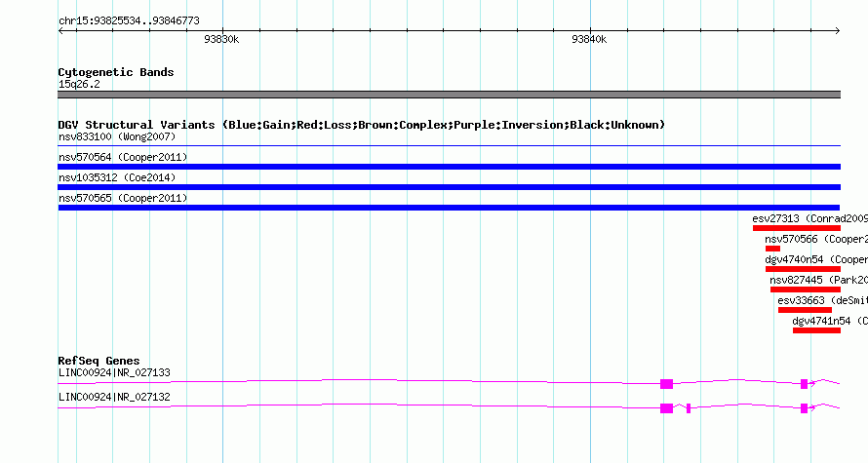The height and width of the screenshot is (463, 868).
Task: Select the DGV Structural Variants track title
Action: click(x=362, y=125)
